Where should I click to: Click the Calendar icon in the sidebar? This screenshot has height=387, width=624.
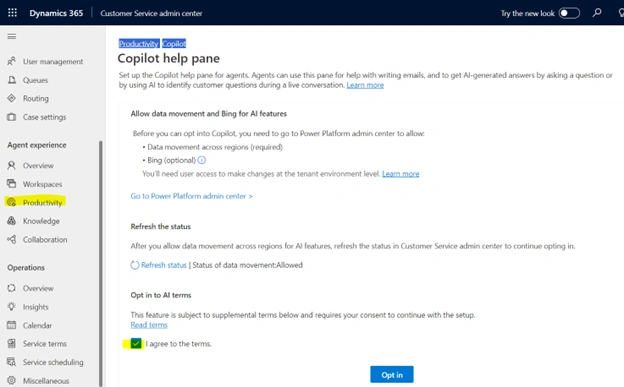pyautogui.click(x=12, y=325)
